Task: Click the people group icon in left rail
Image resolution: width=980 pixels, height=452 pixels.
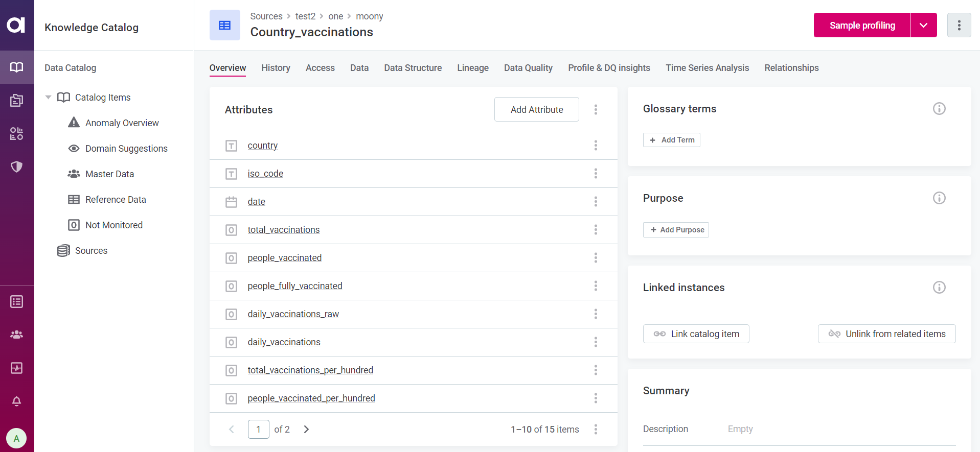Action: (x=17, y=335)
